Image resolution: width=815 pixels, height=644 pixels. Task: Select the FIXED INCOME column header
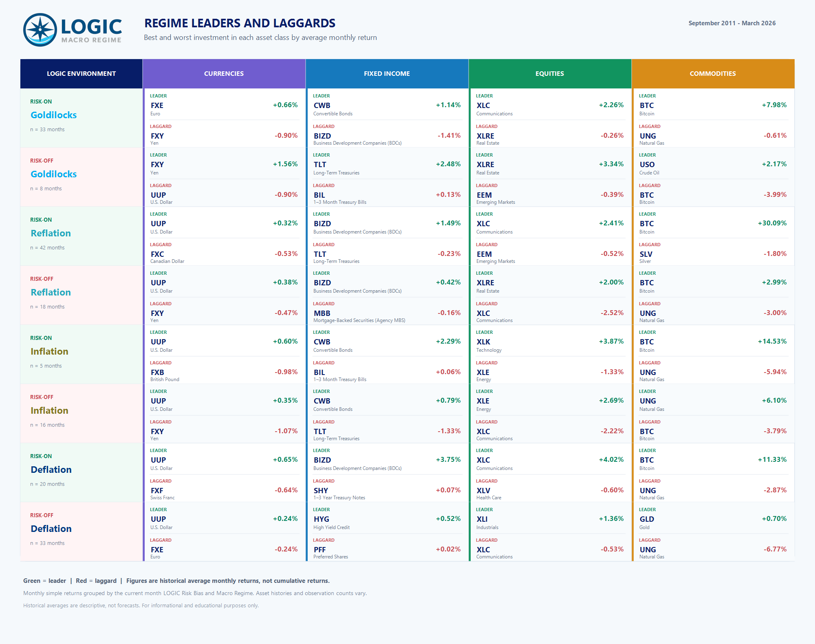point(387,73)
